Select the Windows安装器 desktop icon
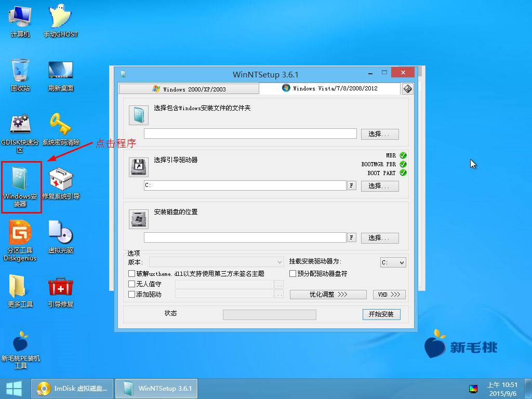 (x=20, y=187)
